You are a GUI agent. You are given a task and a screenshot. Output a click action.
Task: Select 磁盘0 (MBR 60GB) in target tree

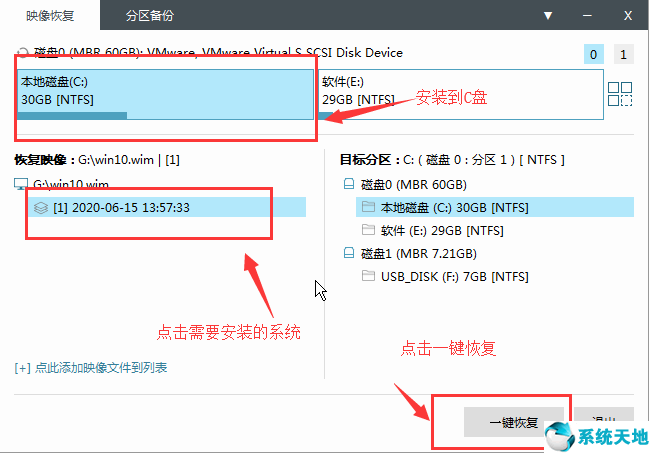point(413,184)
